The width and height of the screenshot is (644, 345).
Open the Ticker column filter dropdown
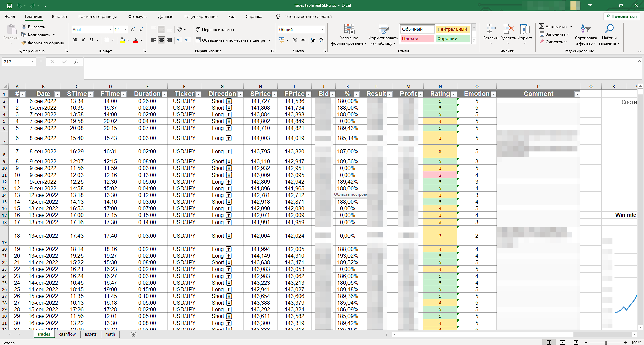pos(198,94)
